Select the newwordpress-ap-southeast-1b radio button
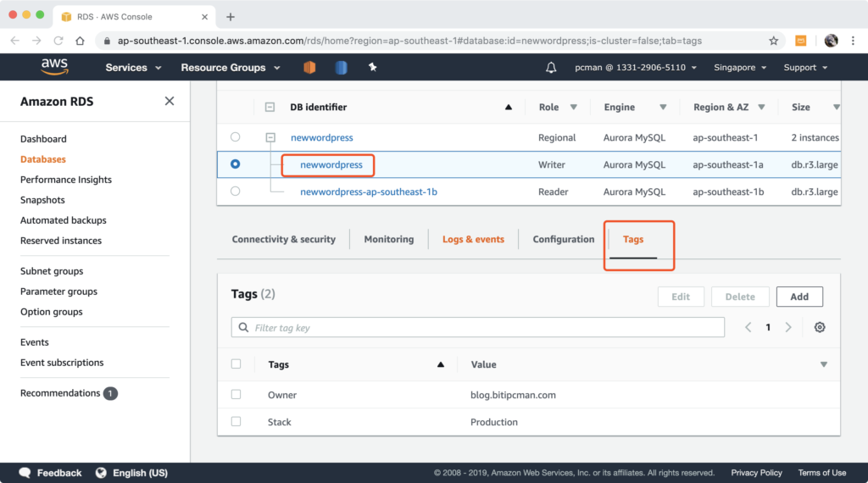The width and height of the screenshot is (868, 483). point(236,192)
